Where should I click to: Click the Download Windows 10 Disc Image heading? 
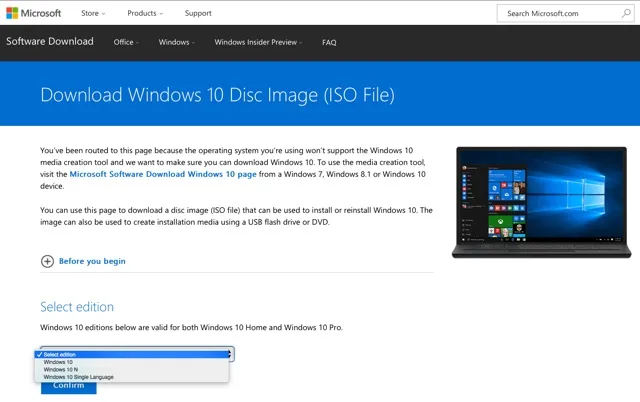point(218,95)
